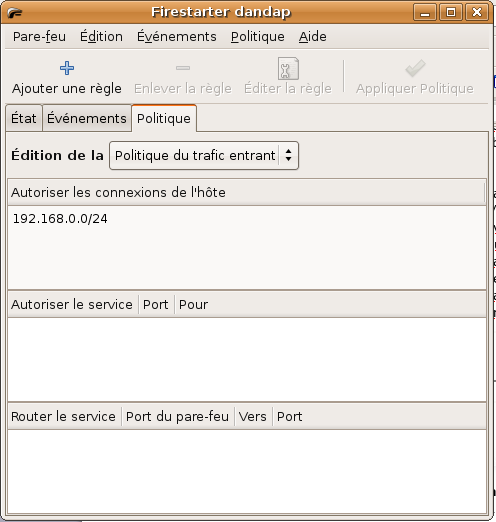This screenshot has height=522, width=496.
Task: Click the Router le service column header
Action: (x=64, y=416)
